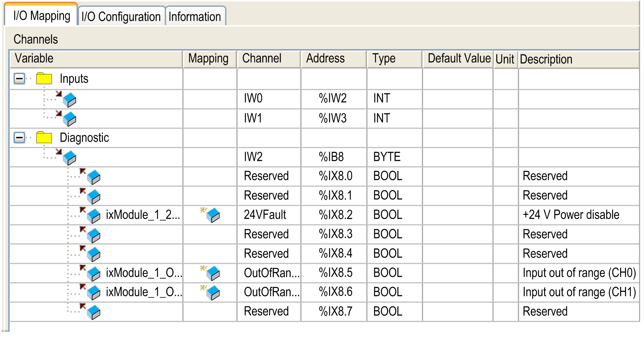Open the Information tab
644x343 pixels.
[x=195, y=17]
